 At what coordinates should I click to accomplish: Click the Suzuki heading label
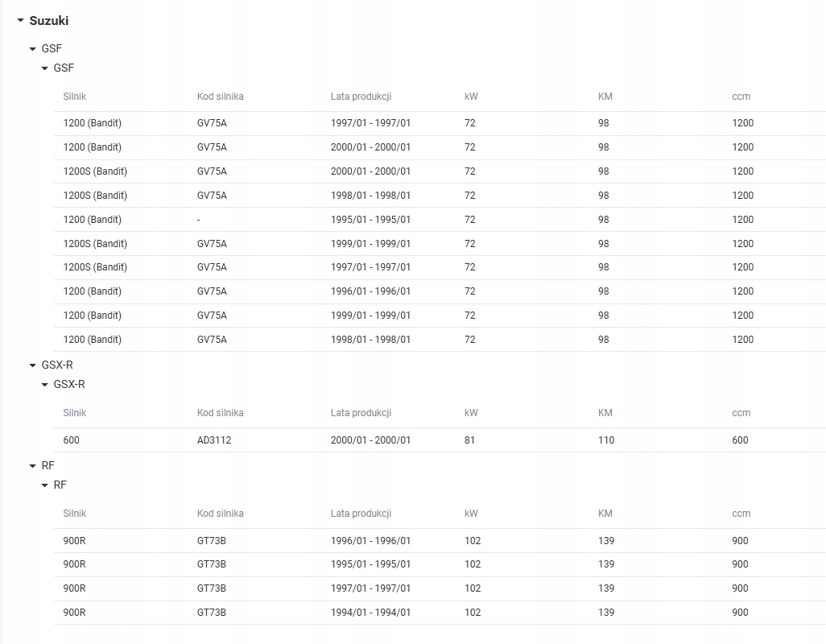(x=49, y=21)
